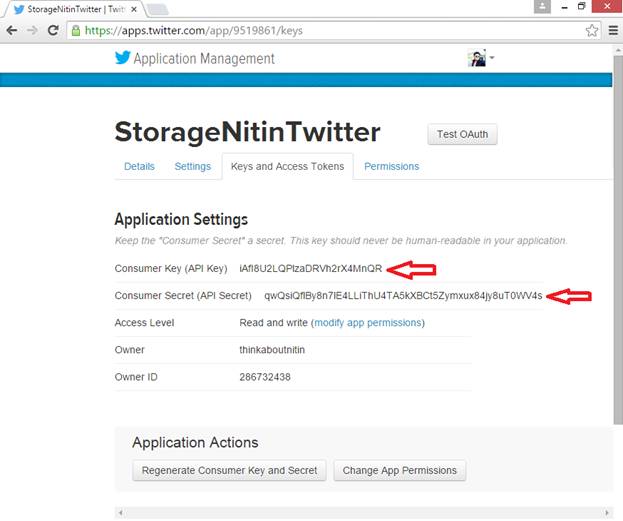Click the vertical page scrollbar
The width and height of the screenshot is (623, 521).
coord(617,250)
